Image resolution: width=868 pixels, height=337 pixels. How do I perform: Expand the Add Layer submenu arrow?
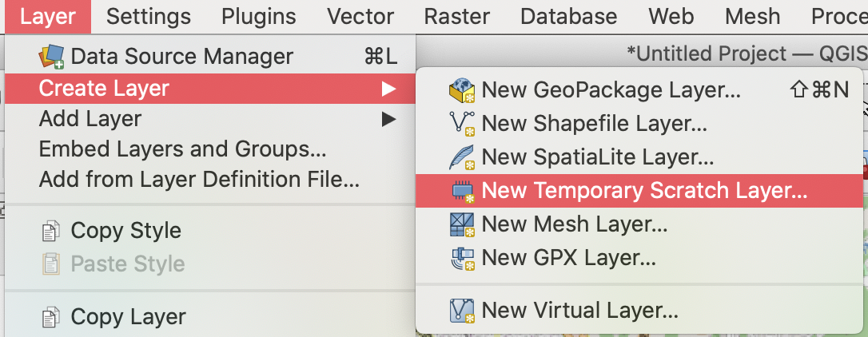tap(388, 120)
